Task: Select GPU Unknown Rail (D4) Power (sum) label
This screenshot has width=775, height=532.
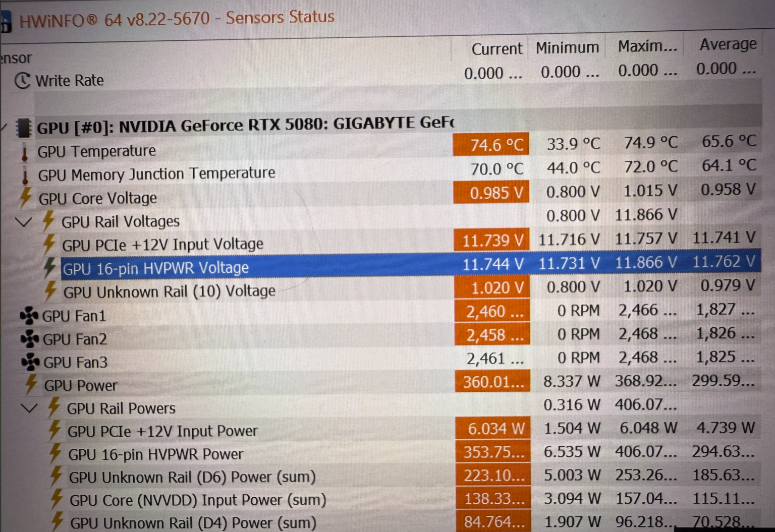Action: click(x=193, y=522)
